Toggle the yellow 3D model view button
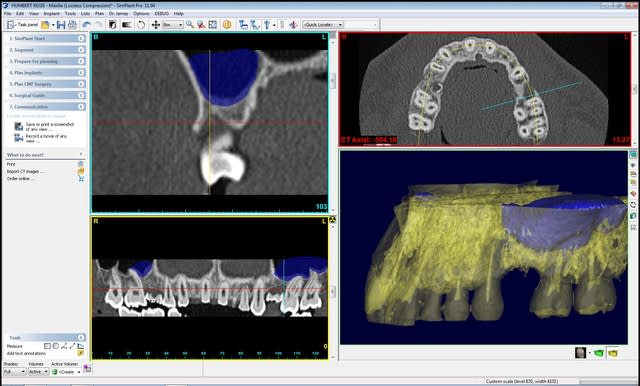Viewport: 640px width, 386px height. tap(613, 353)
